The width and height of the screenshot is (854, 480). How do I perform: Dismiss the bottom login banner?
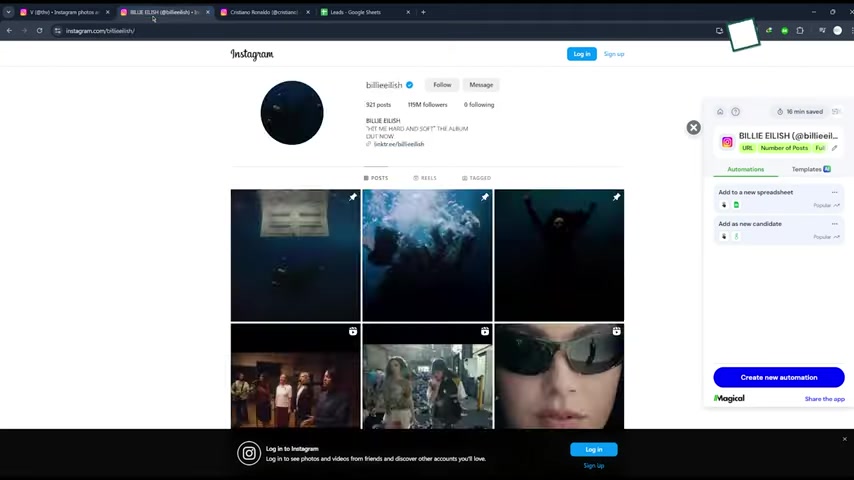(x=845, y=439)
